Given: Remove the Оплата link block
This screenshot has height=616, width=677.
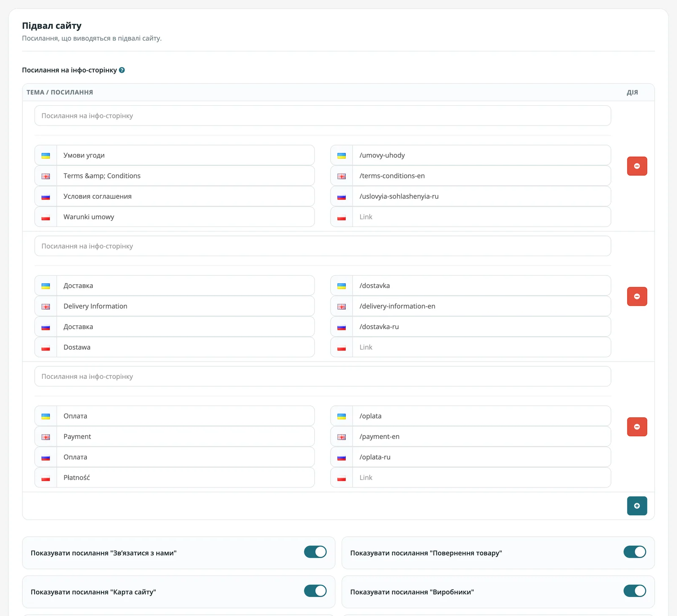Looking at the screenshot, I should pyautogui.click(x=637, y=427).
